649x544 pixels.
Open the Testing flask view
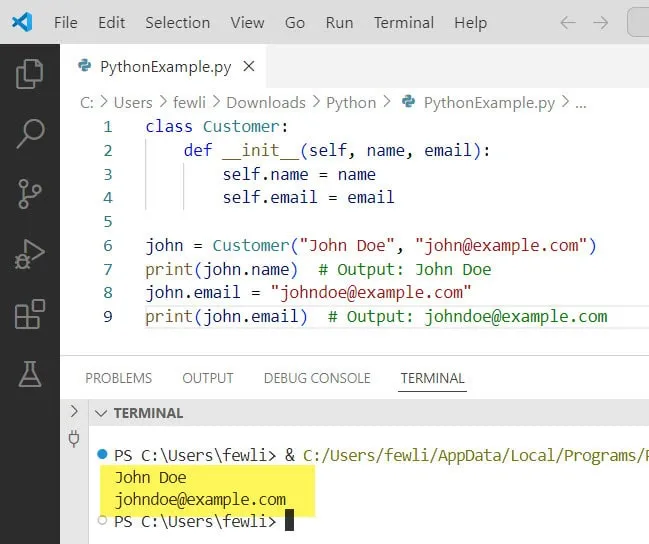click(x=30, y=374)
